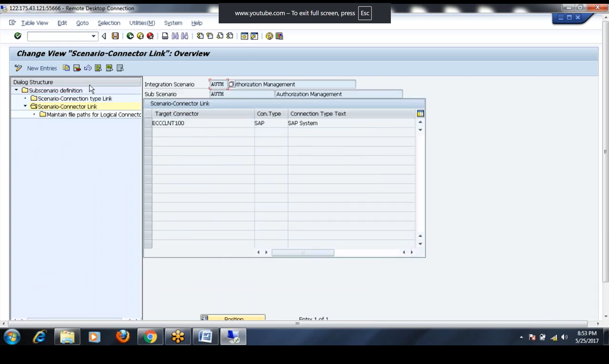Click the Copy As icon
This screenshot has height=364, width=609.
click(x=66, y=68)
